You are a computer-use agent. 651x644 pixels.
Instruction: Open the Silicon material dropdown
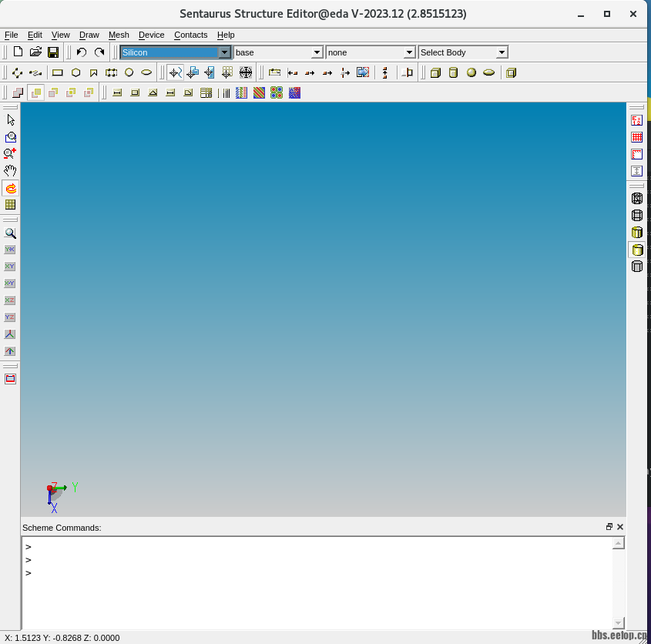click(224, 52)
